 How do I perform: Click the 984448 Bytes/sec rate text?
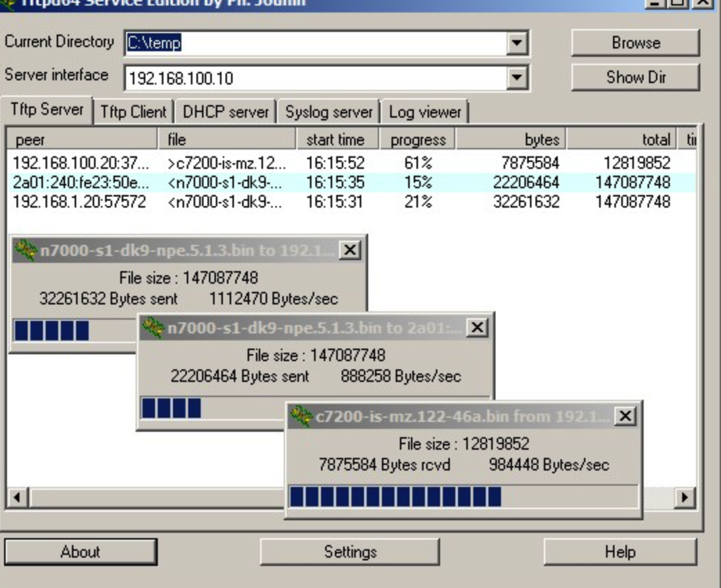tap(549, 465)
